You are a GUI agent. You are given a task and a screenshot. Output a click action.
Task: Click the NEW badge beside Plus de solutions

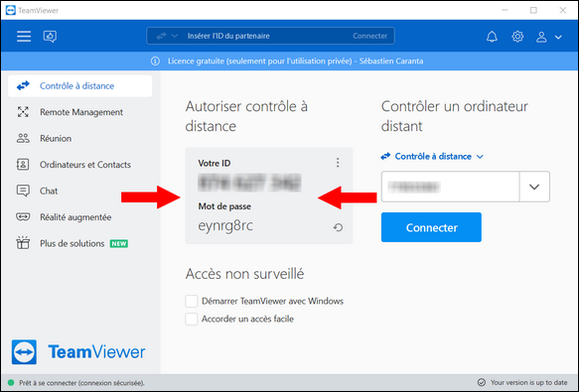pos(119,243)
